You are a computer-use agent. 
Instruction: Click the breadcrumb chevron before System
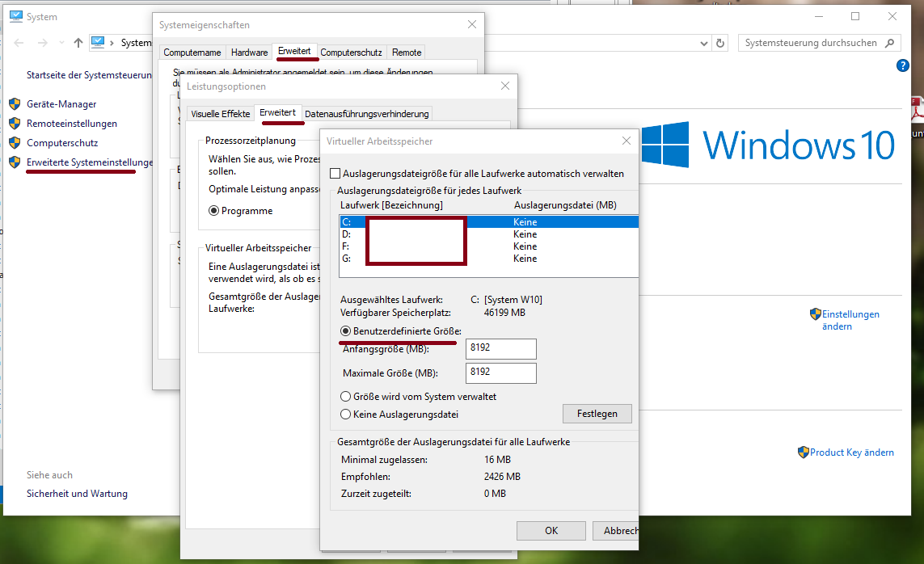coord(112,43)
